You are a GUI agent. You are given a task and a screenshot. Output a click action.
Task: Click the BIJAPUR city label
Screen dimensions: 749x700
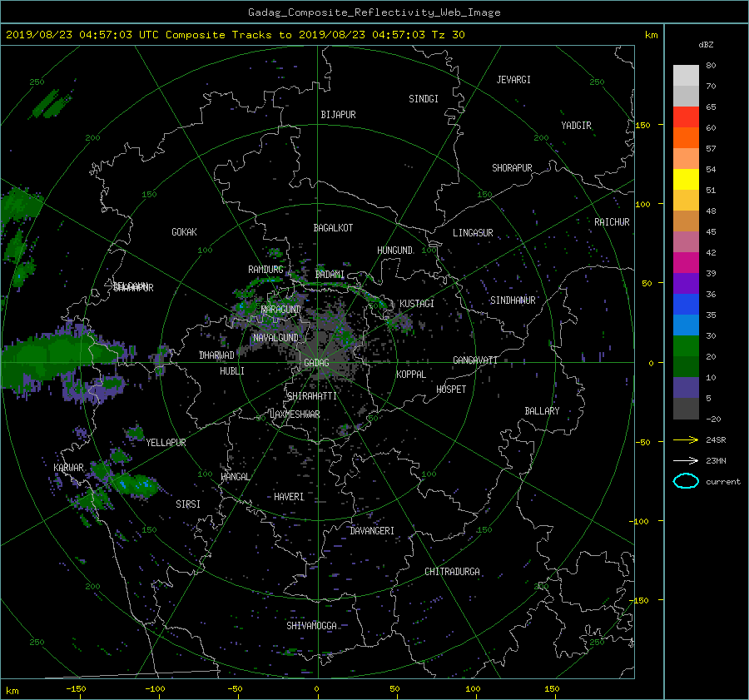tap(338, 115)
